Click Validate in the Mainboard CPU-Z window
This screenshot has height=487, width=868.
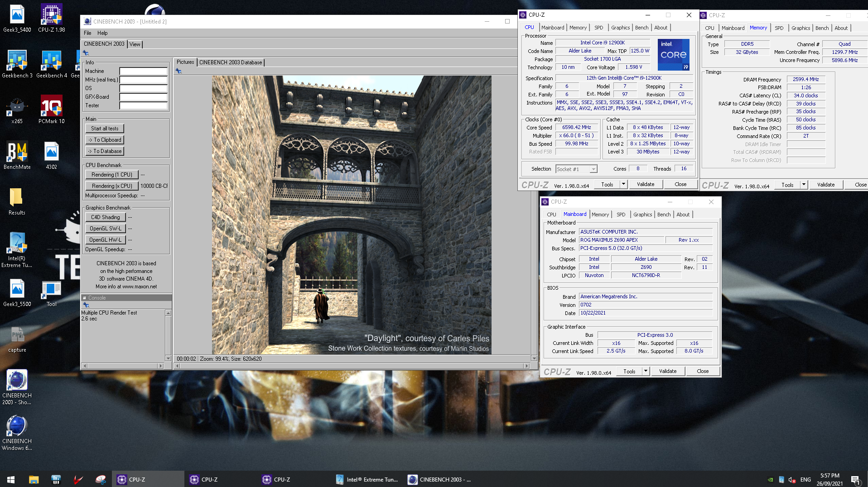[x=668, y=371]
